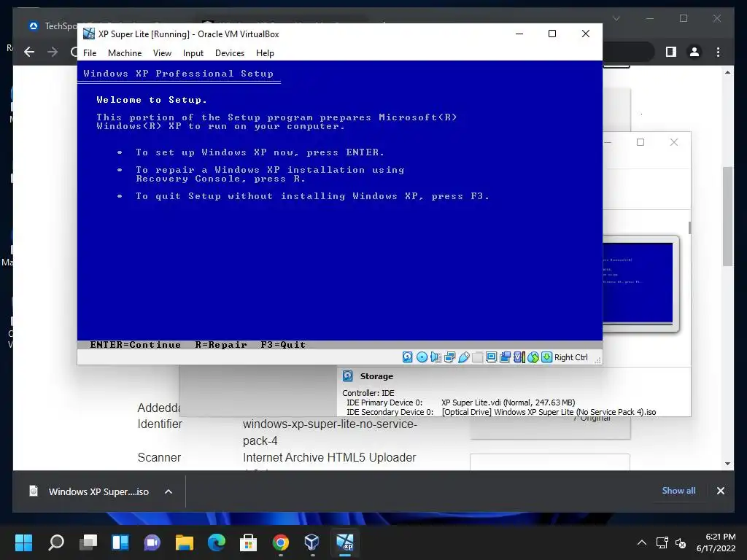Click the XP Super Lite.vdi primary device entry
This screenshot has height=560, width=747.
pyautogui.click(x=508, y=402)
